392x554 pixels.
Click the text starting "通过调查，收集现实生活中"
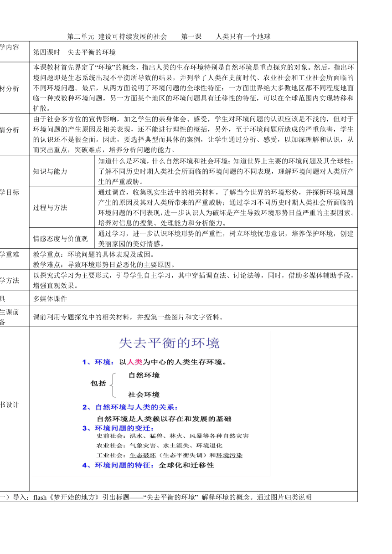point(226,207)
